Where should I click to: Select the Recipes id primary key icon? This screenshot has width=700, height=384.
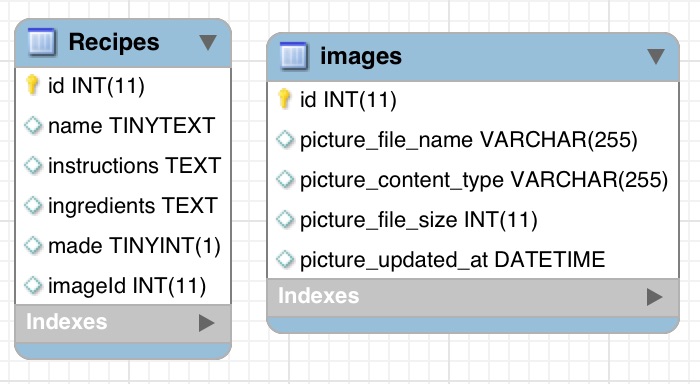(32, 85)
